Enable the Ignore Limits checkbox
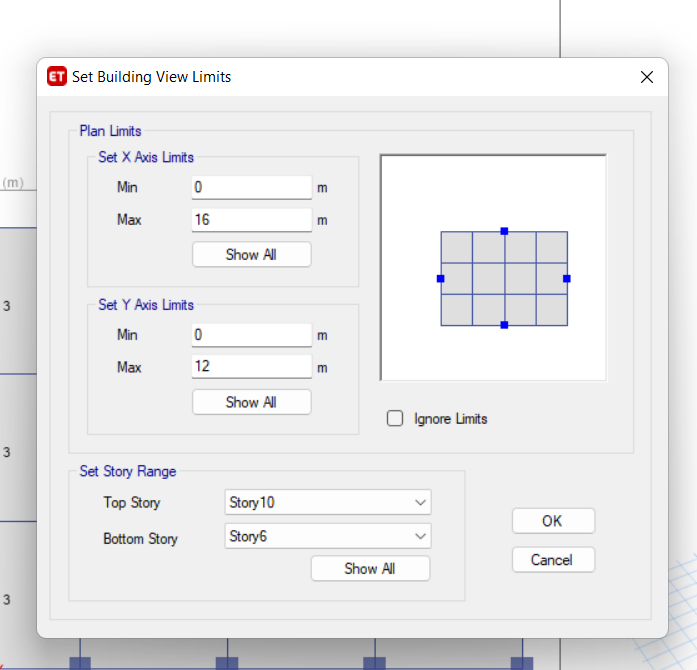 coord(395,418)
